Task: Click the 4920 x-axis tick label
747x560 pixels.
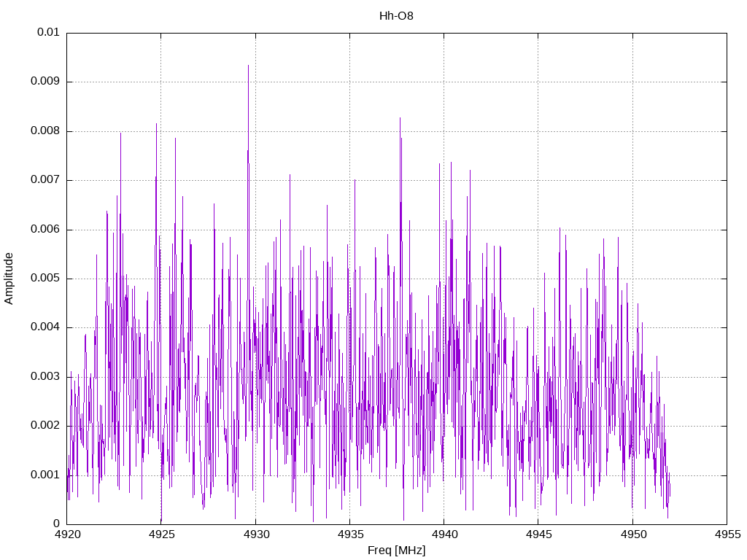Action: (67, 534)
